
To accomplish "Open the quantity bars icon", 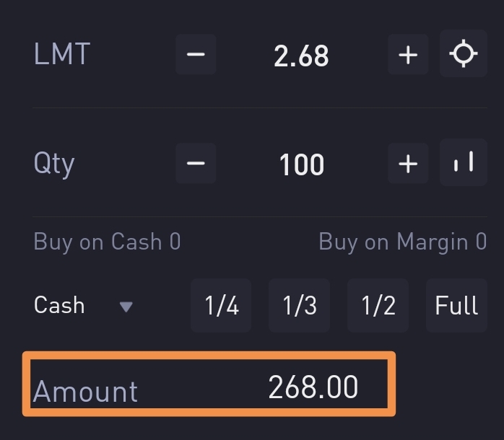I will (463, 163).
